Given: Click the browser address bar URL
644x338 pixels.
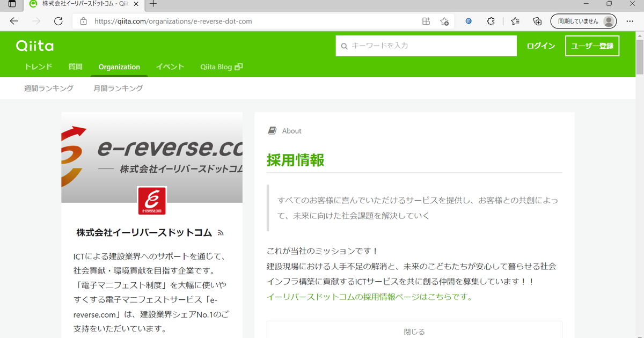Looking at the screenshot, I should click(x=173, y=21).
